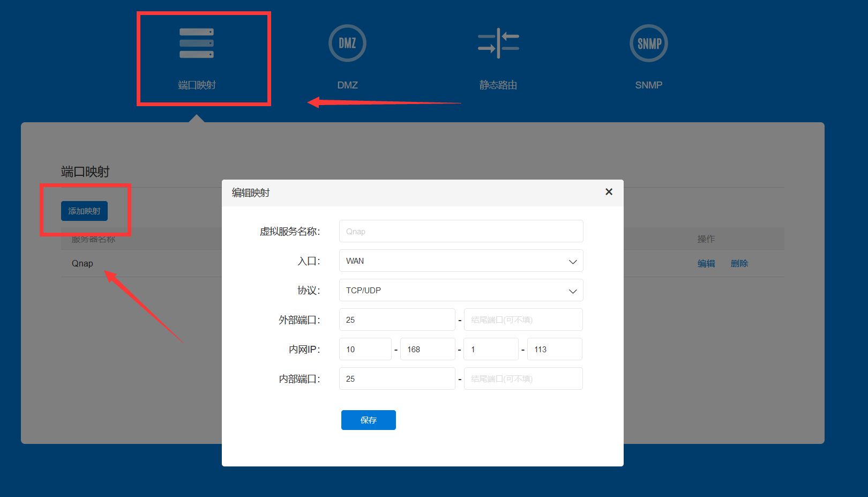This screenshot has width=868, height=497.
Task: Select the Qnap row in the table
Action: click(422, 264)
